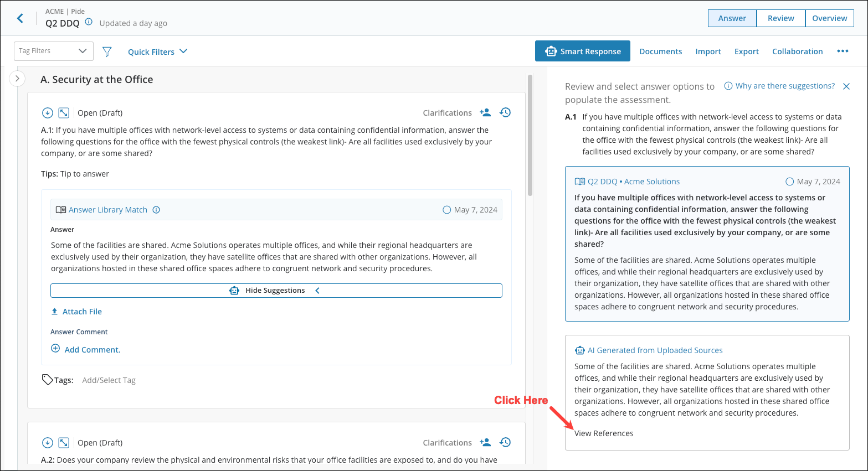Switch to the Overview tab
This screenshot has width=868, height=471.
click(x=829, y=18)
